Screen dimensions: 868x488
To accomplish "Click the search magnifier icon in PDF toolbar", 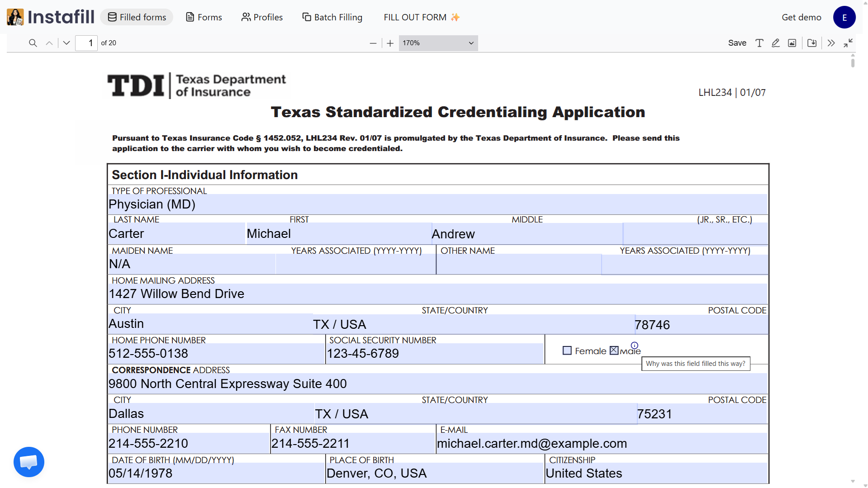I will click(33, 43).
